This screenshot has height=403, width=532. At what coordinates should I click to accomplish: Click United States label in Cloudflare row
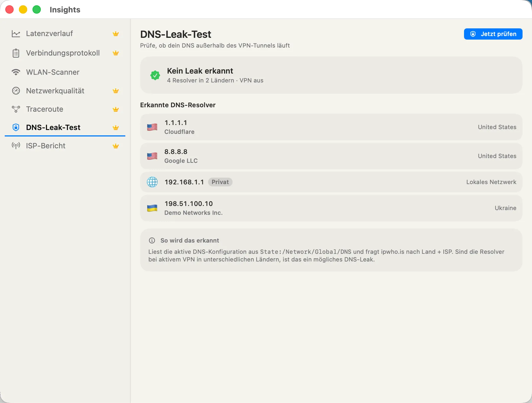pos(497,127)
